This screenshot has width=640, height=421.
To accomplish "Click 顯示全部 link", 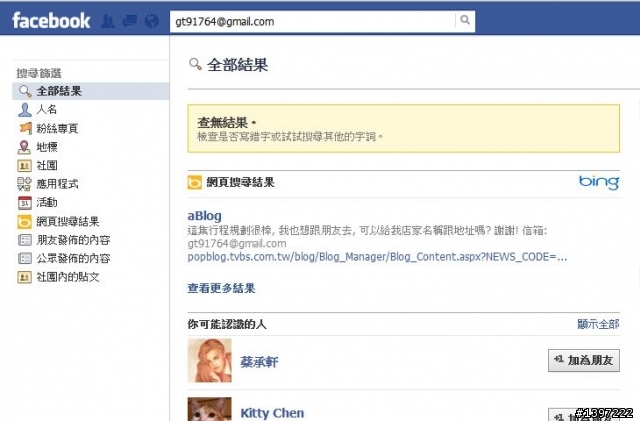I will tap(598, 324).
